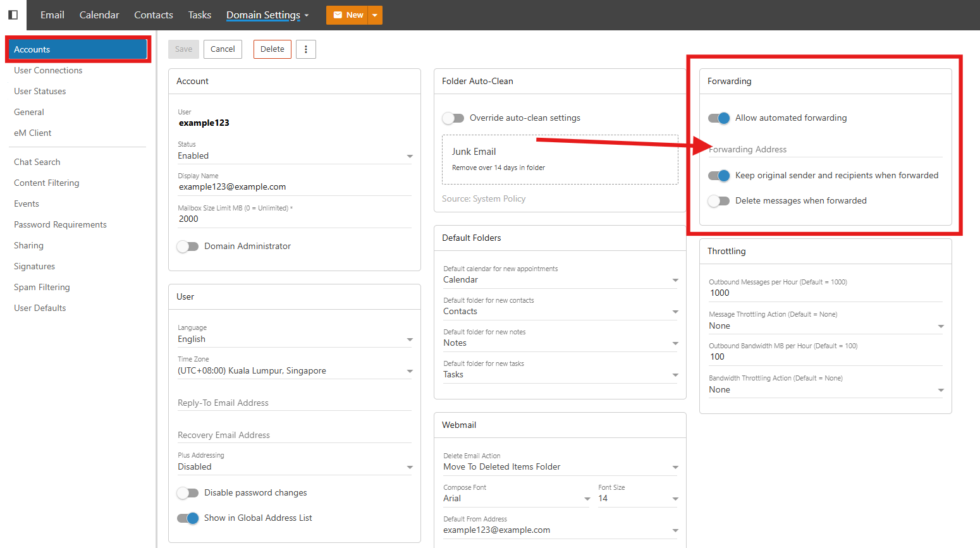
Task: Click the Mailbox Size Limit field
Action: click(x=295, y=219)
